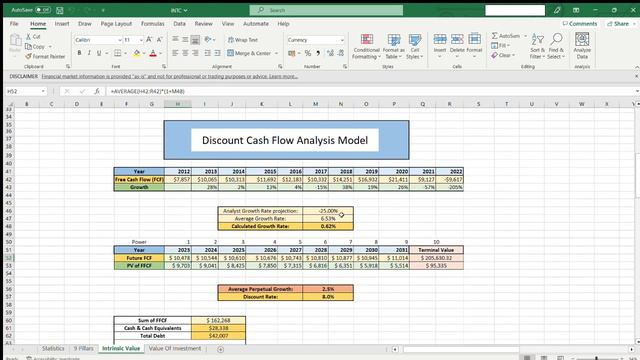
Task: Decrease decimal places
Action: click(341, 53)
